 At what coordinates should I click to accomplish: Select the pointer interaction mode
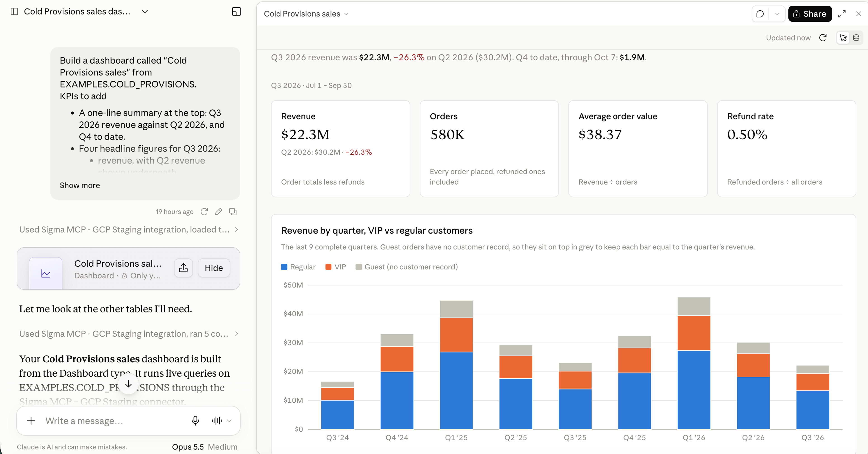(x=843, y=38)
